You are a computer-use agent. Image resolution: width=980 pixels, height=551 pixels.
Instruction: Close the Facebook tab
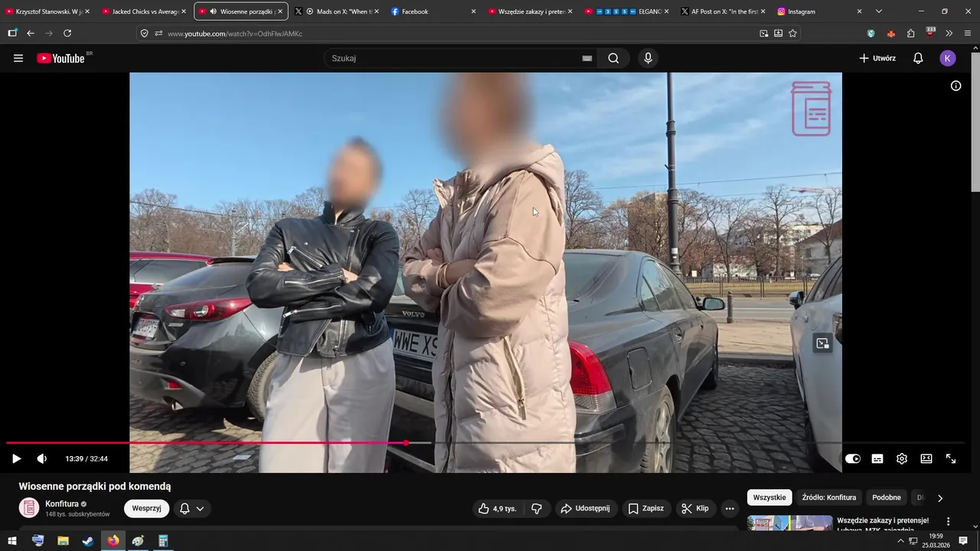pyautogui.click(x=473, y=11)
